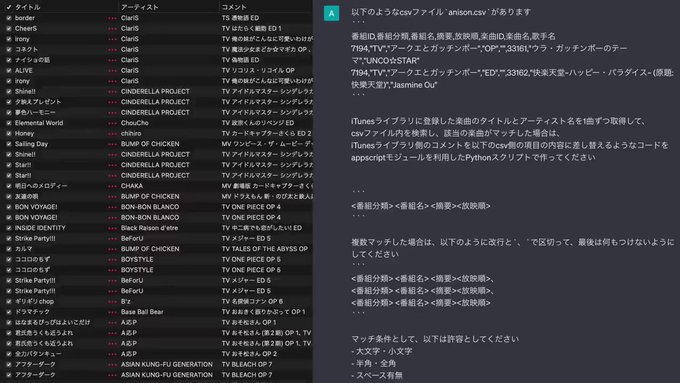Click the checkmark column header icon
Image resolution: width=680 pixels, height=383 pixels.
(9, 7)
